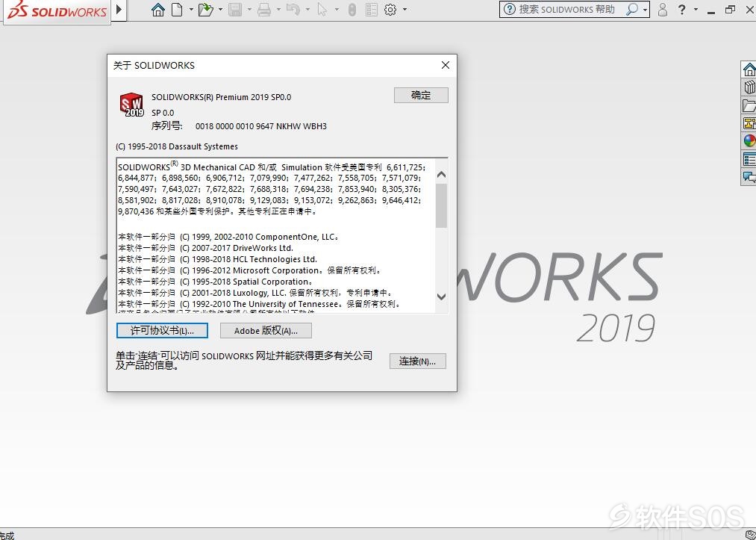
Task: Click the '1995-2018 Spatial Corporation' line
Action: tap(216, 282)
